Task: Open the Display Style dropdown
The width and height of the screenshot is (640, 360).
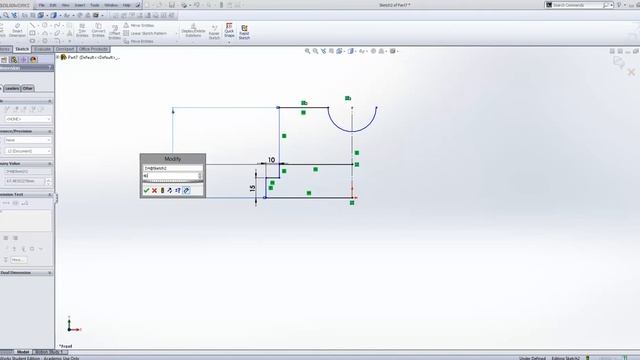Action: click(x=352, y=51)
